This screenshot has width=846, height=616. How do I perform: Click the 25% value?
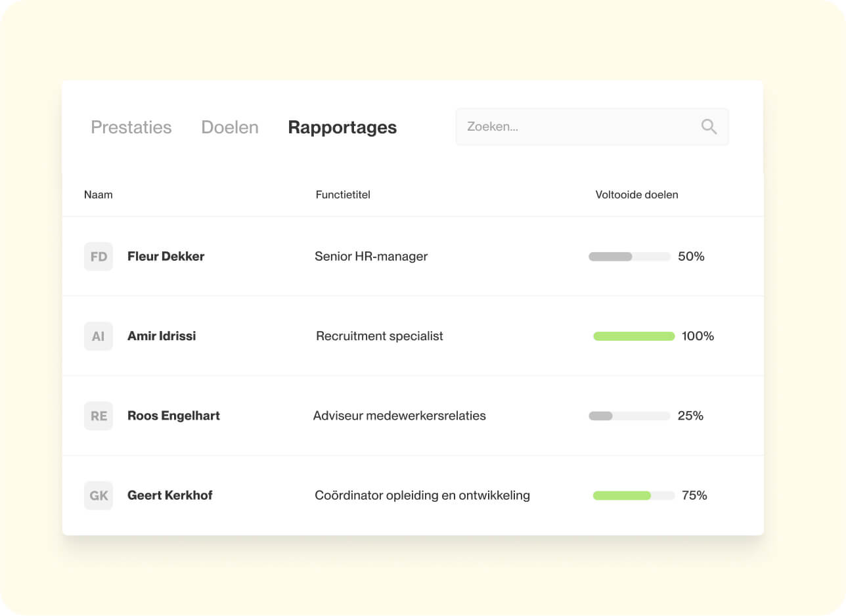(x=690, y=416)
